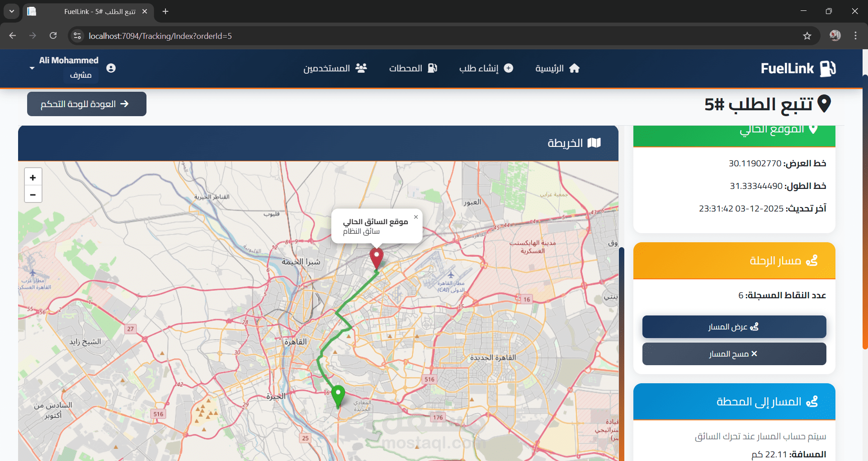Click the bookmark star icon in address bar

[807, 36]
